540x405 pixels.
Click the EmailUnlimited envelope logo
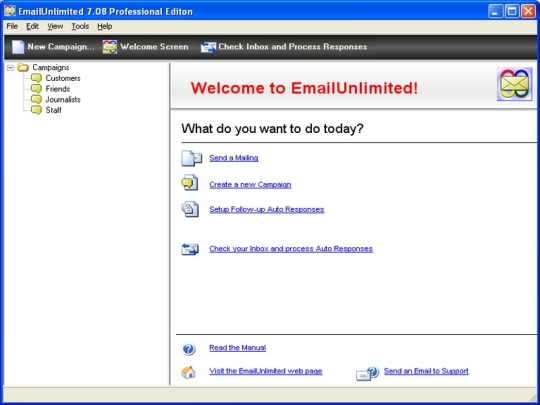point(514,84)
